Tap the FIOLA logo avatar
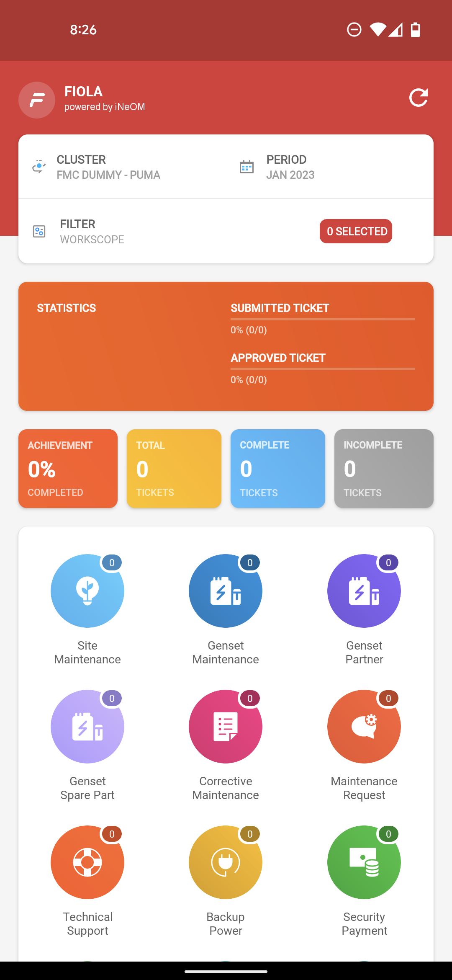 [37, 100]
